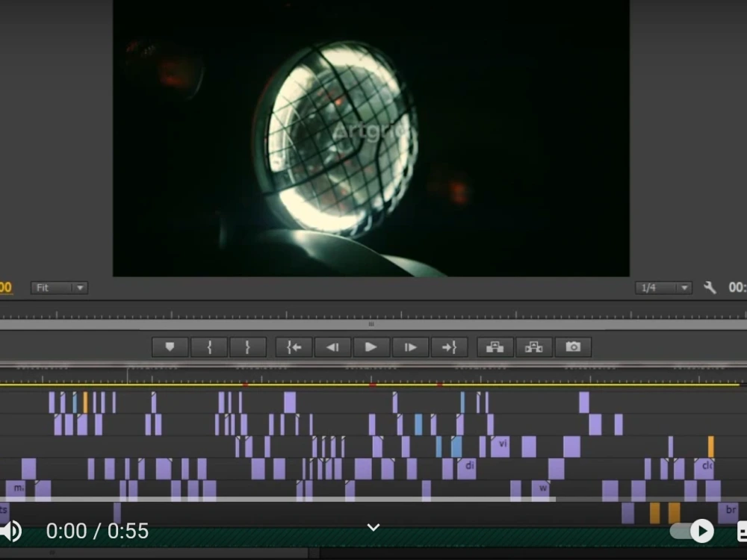Click the headlight preview in the Program monitor
This screenshot has width=747, height=560.
click(371, 138)
